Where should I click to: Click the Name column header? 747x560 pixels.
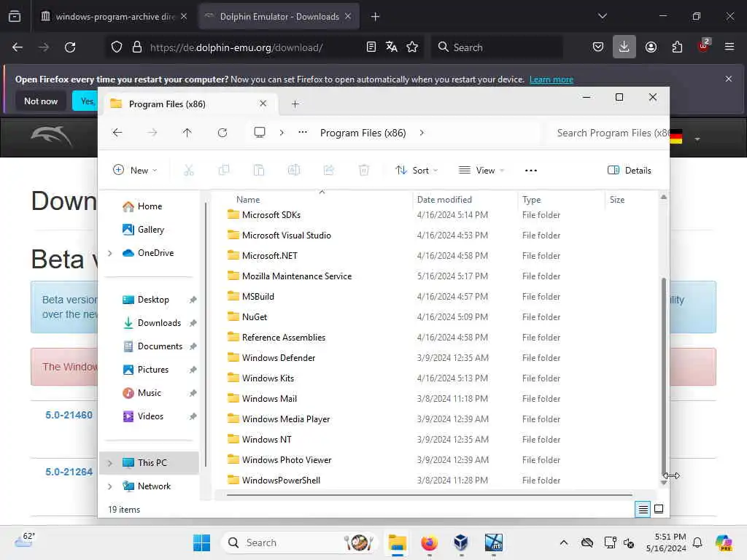(x=248, y=200)
